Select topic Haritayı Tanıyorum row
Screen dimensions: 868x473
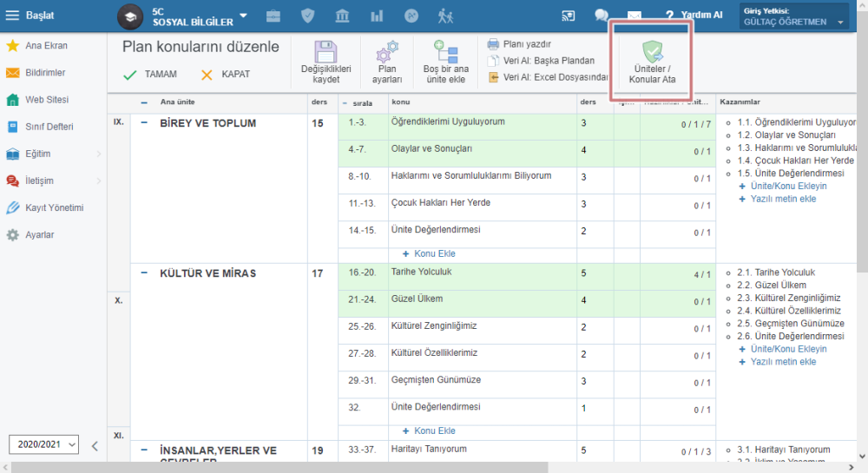click(x=527, y=451)
